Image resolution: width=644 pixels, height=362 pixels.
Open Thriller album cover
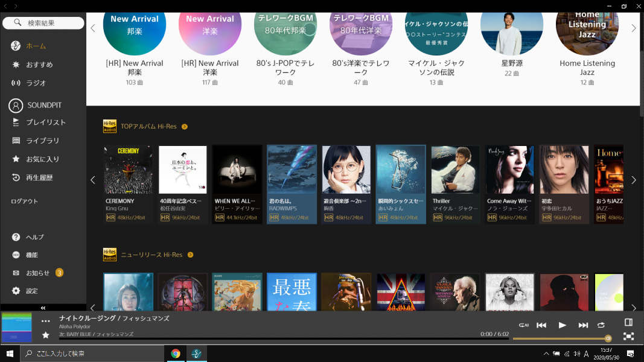tap(455, 170)
